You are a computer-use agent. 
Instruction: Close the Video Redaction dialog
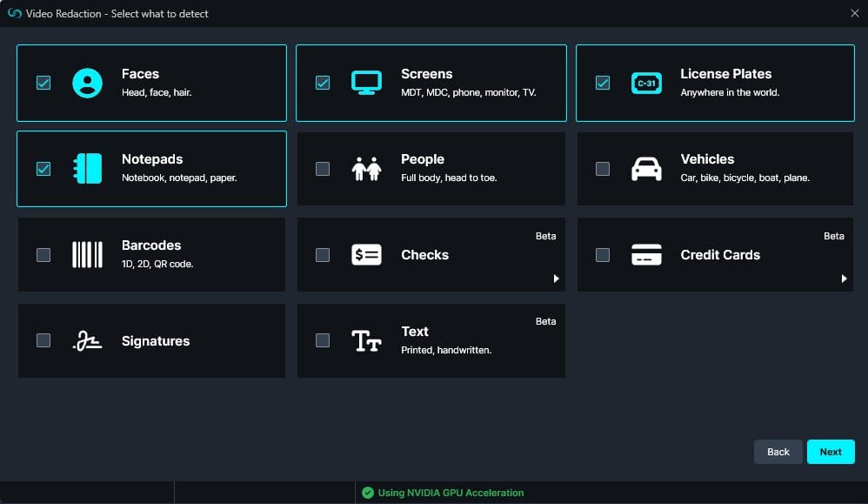point(855,13)
